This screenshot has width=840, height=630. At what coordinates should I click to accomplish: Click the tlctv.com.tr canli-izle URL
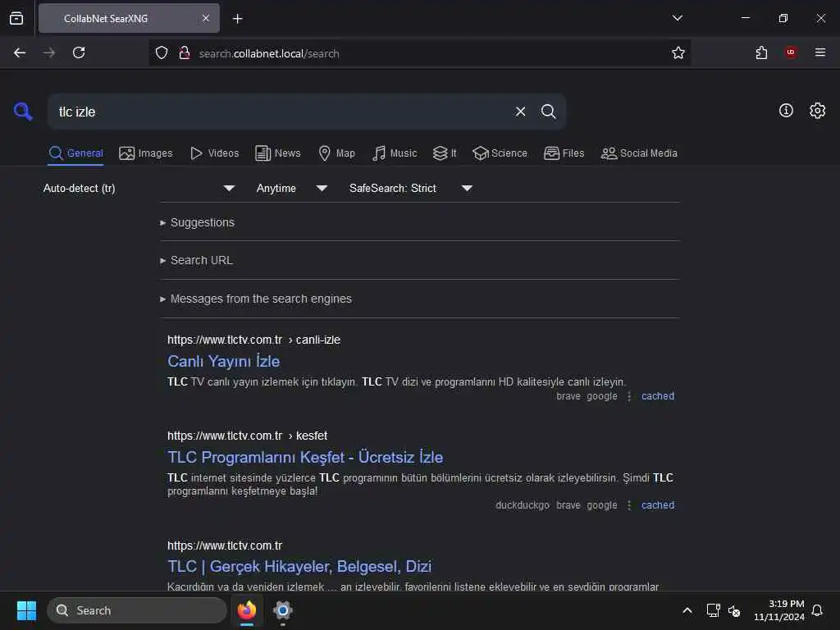point(253,340)
